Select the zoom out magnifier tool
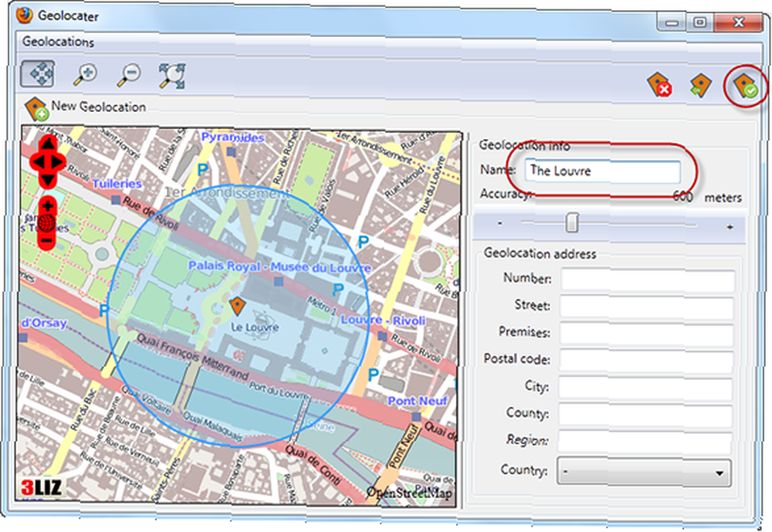Viewport: 772px width, 532px height. [129, 75]
